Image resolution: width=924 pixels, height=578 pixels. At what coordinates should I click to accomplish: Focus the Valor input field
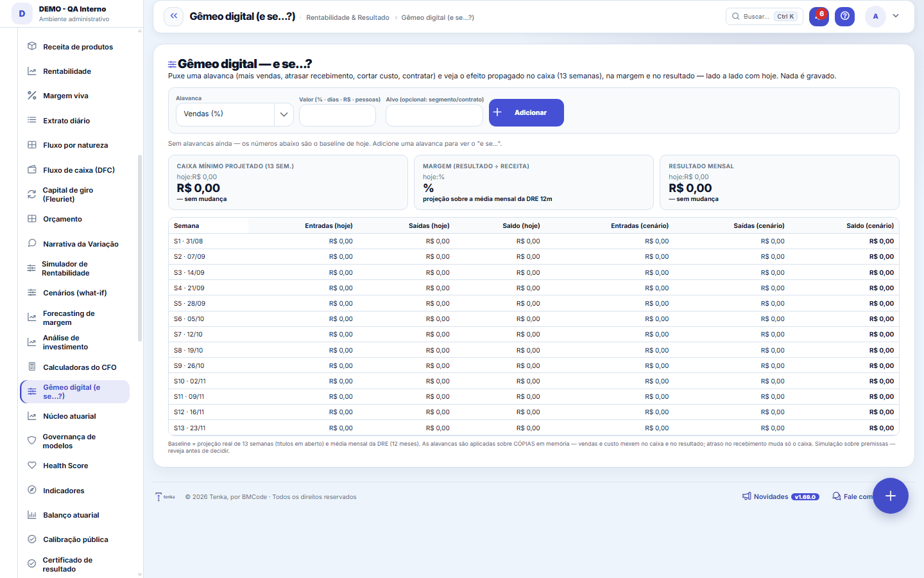[338, 115]
